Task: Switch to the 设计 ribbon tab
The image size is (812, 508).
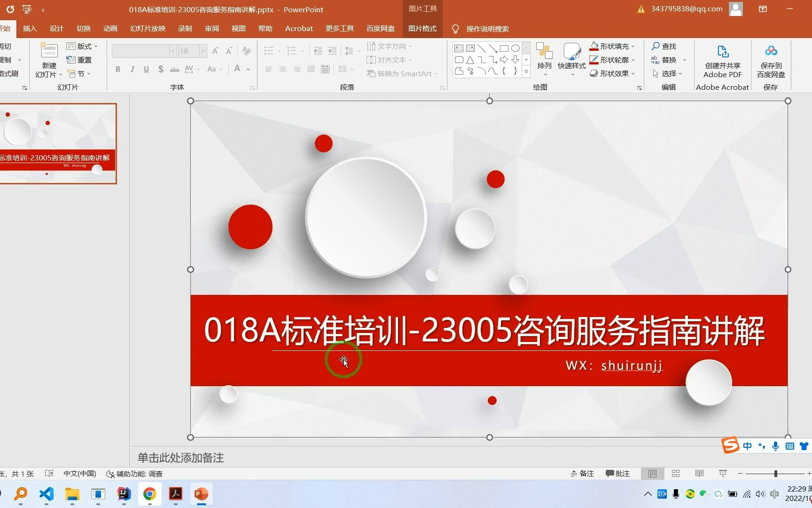Action: click(56, 28)
